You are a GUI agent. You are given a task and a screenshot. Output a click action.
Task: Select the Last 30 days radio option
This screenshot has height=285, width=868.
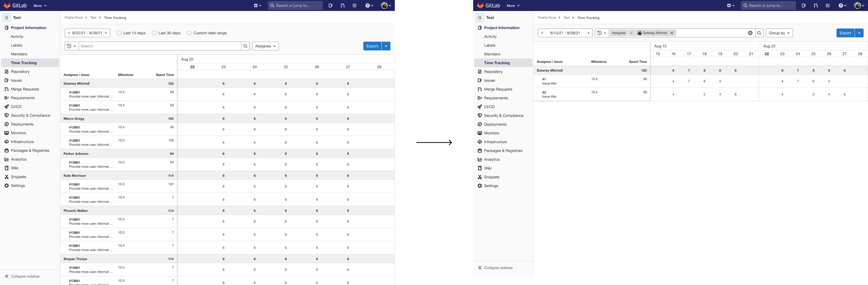pos(154,33)
